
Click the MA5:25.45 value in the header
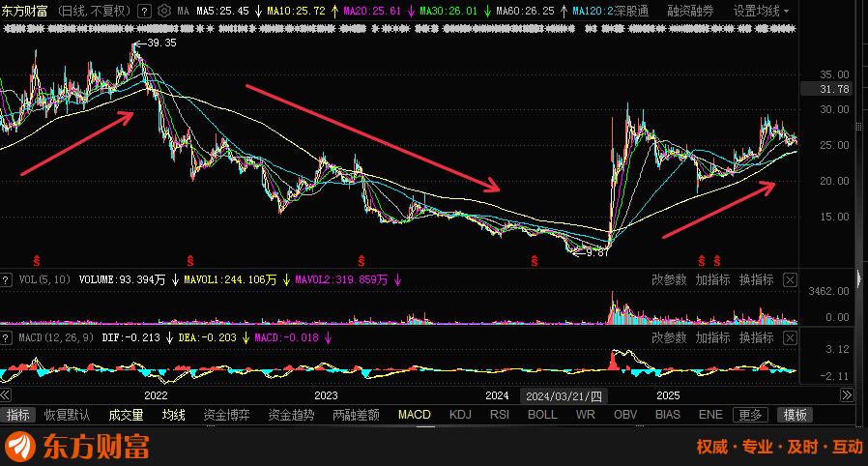pyautogui.click(x=222, y=11)
